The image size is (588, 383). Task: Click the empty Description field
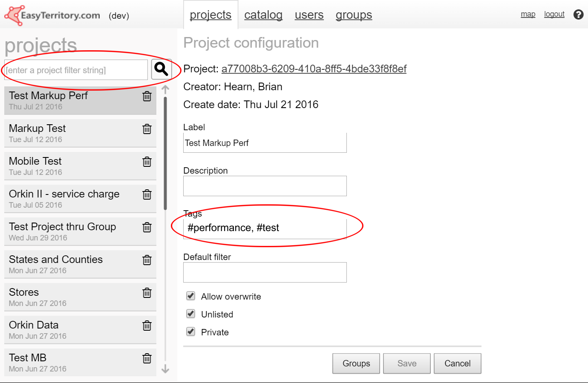tap(265, 186)
